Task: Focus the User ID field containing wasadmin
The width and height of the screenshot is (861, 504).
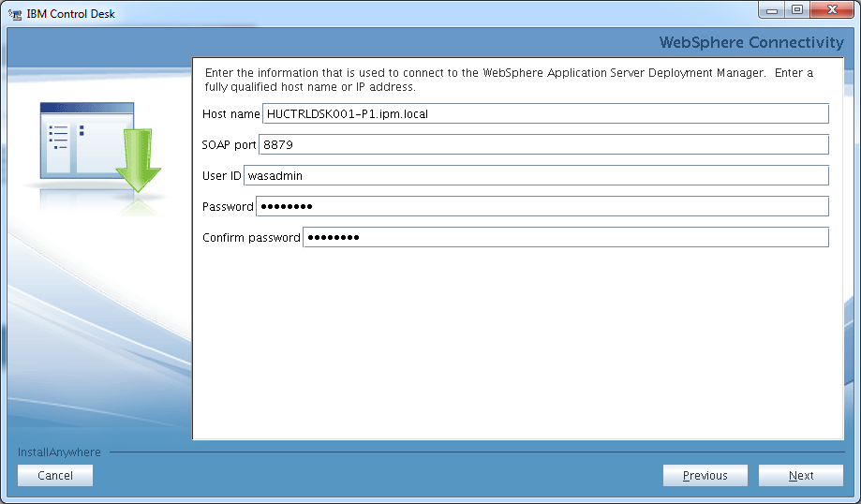Action: pos(536,176)
